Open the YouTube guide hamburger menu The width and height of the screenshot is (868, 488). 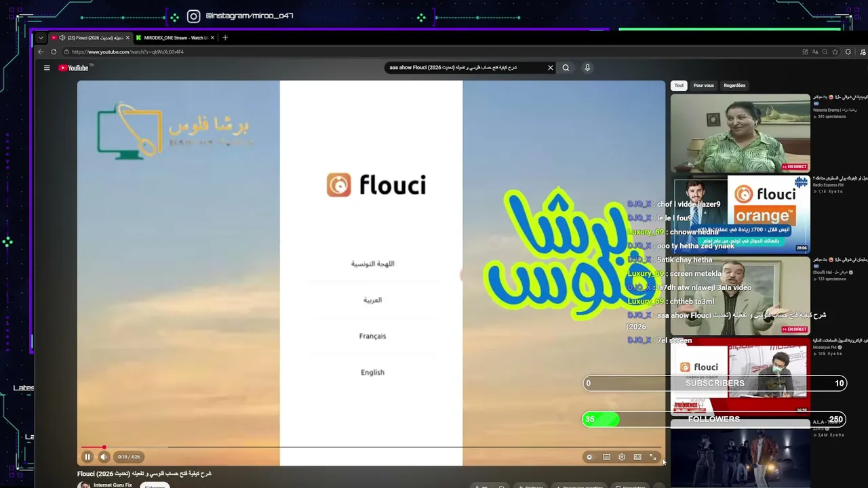point(47,68)
